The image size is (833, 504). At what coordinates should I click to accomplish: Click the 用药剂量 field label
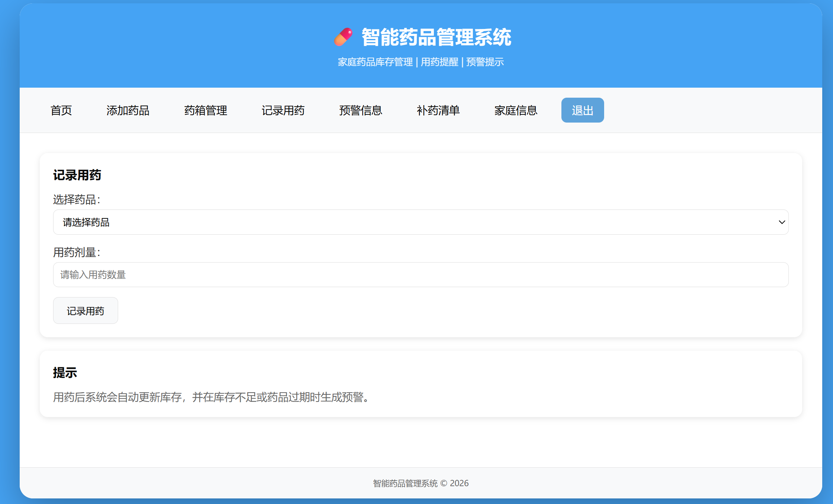[77, 253]
